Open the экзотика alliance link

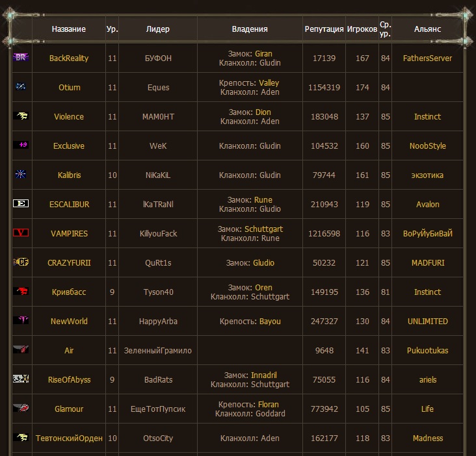427,175
